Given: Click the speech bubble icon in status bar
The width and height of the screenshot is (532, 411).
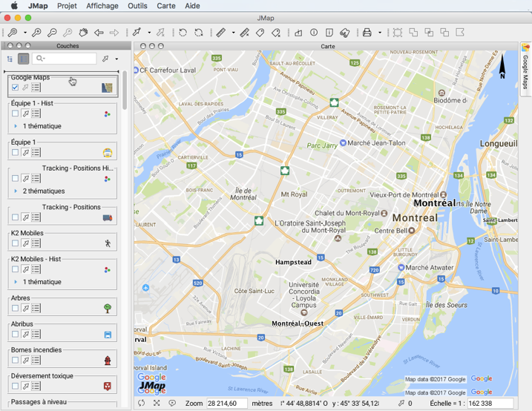Looking at the screenshot, I should pos(172,403).
